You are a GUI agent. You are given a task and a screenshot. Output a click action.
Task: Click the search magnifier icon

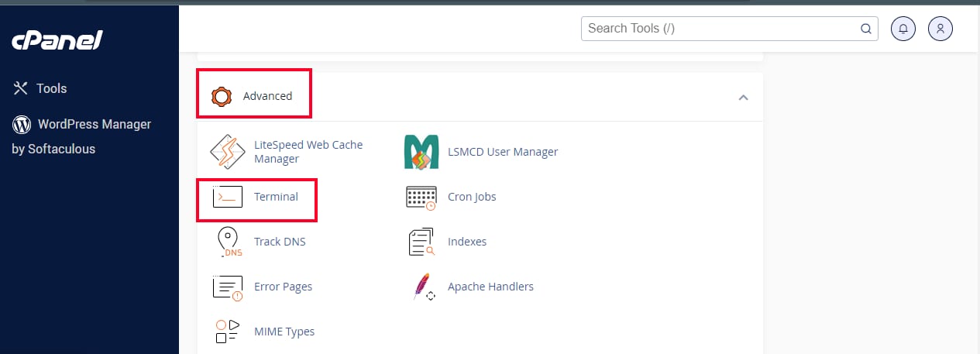click(866, 29)
